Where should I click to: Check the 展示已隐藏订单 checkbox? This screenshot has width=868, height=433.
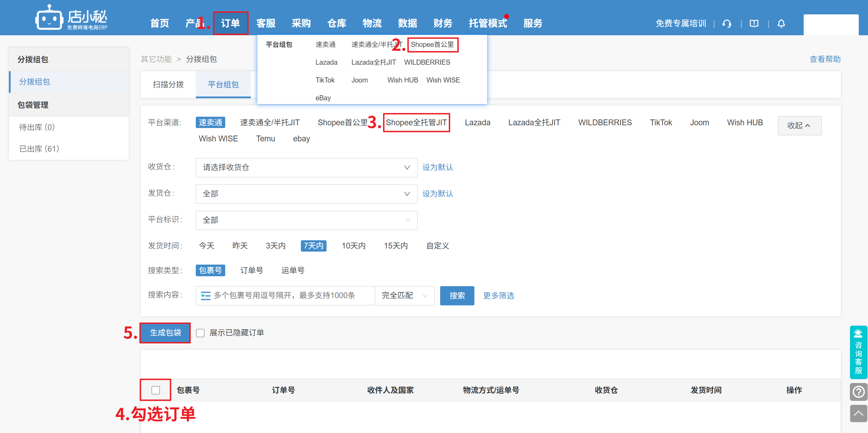(200, 333)
